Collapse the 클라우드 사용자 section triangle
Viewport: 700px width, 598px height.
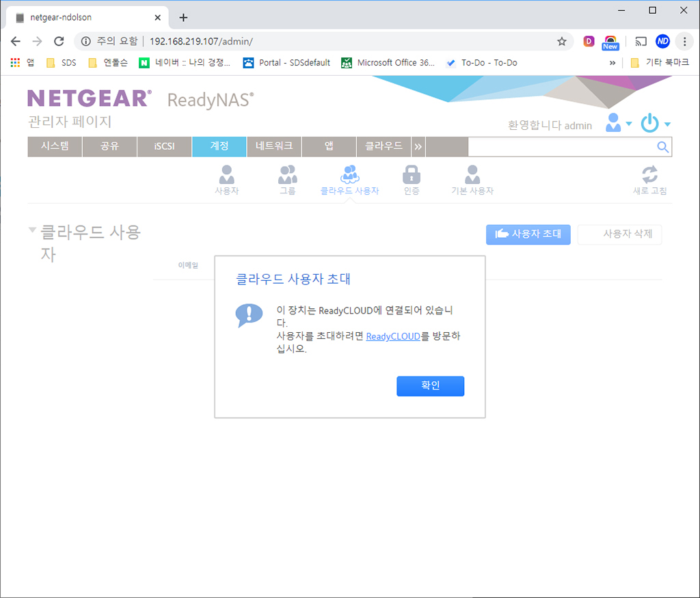pyautogui.click(x=32, y=230)
